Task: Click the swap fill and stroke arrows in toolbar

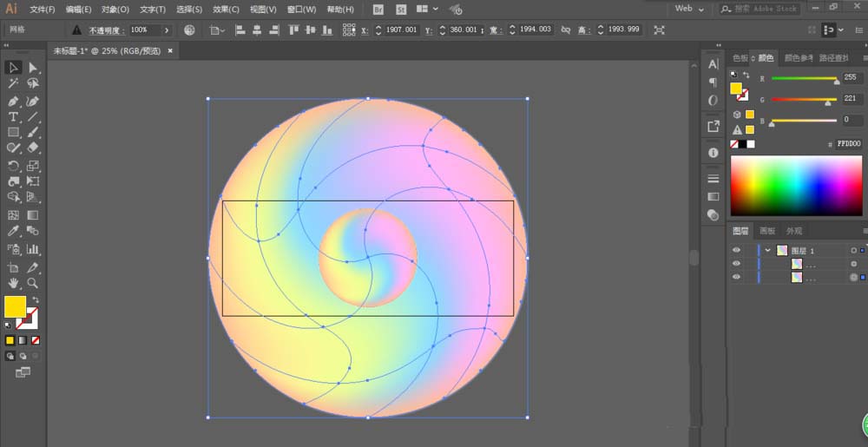Action: (x=36, y=299)
